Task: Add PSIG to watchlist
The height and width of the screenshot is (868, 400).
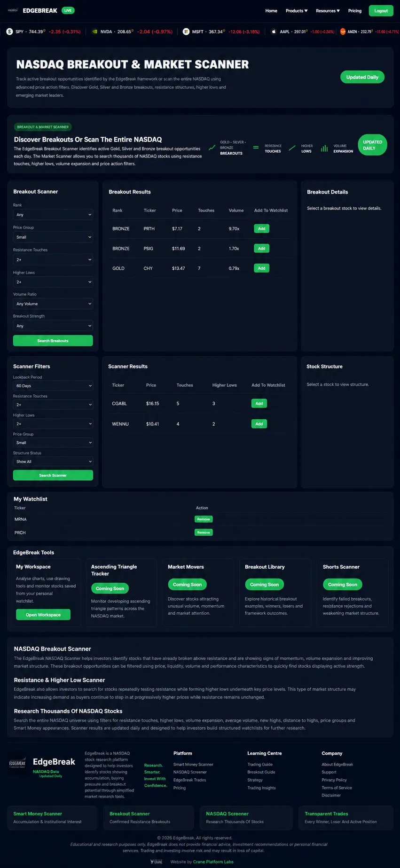Action: [x=262, y=249]
